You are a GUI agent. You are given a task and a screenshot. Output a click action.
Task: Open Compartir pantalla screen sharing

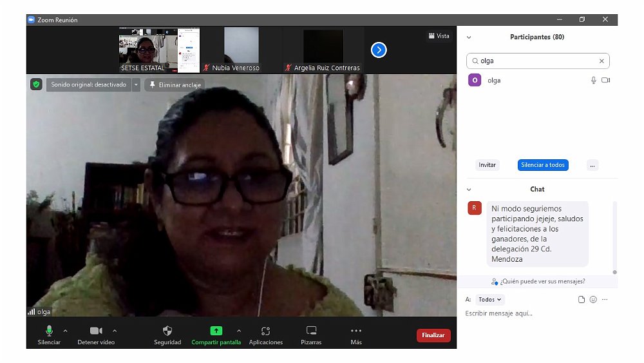pos(216,331)
